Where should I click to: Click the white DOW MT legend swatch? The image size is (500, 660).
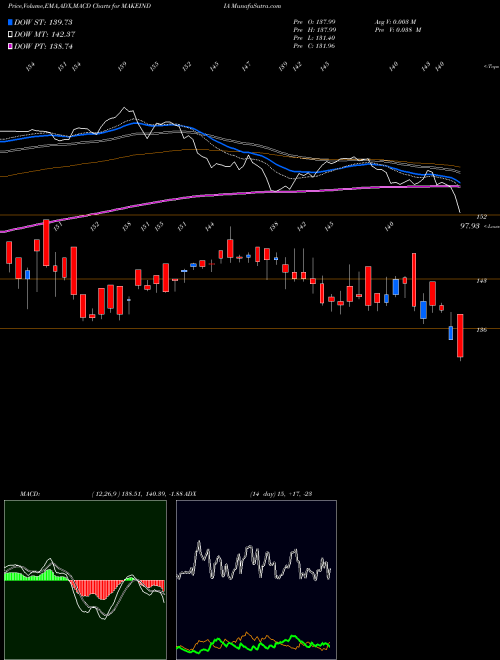[x=10, y=35]
